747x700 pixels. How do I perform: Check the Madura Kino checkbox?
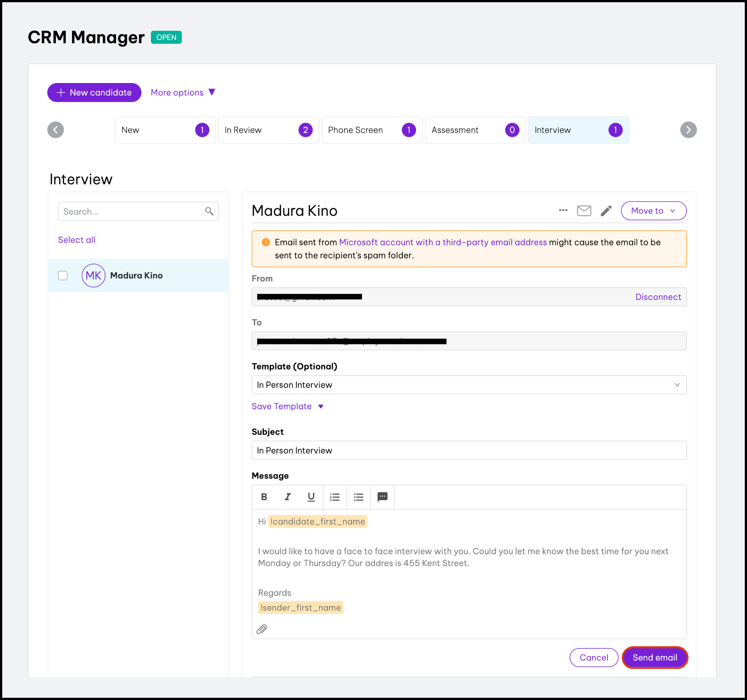pos(63,275)
